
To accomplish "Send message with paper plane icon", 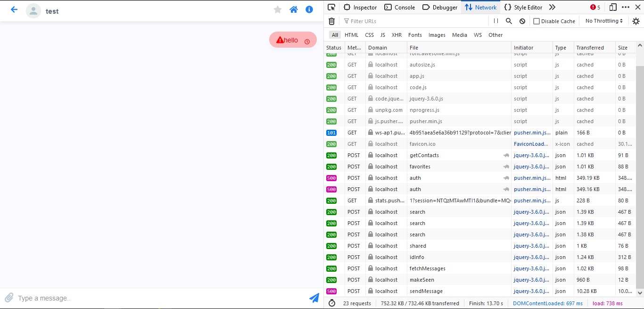I will 314,298.
